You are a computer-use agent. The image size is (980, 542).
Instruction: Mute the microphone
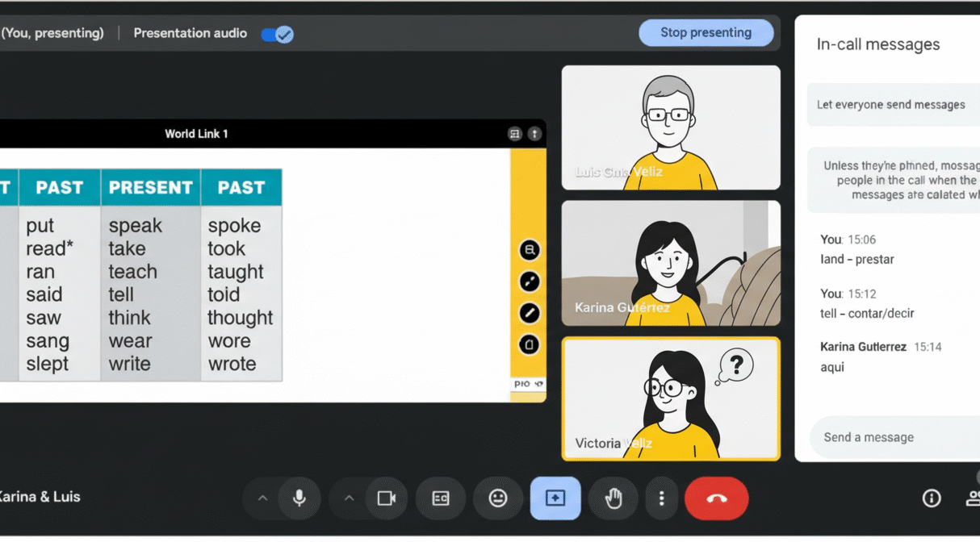click(x=299, y=498)
